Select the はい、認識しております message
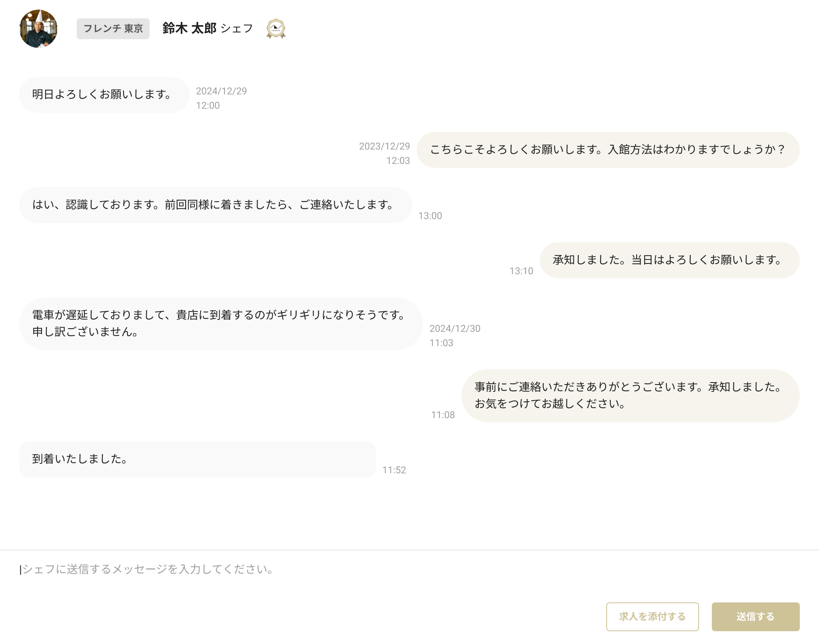This screenshot has width=819, height=644. 212,205
